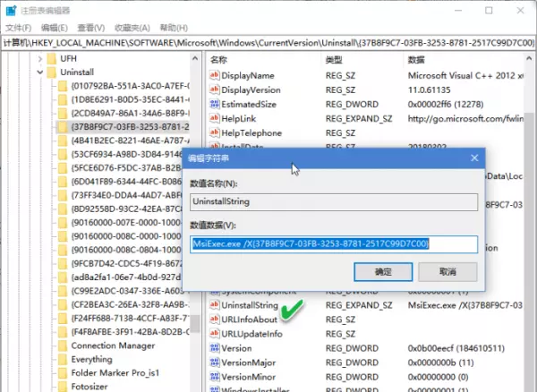Select the {37B8F9C7-03FB-3253 key
This screenshot has width=537, height=392.
pos(130,127)
